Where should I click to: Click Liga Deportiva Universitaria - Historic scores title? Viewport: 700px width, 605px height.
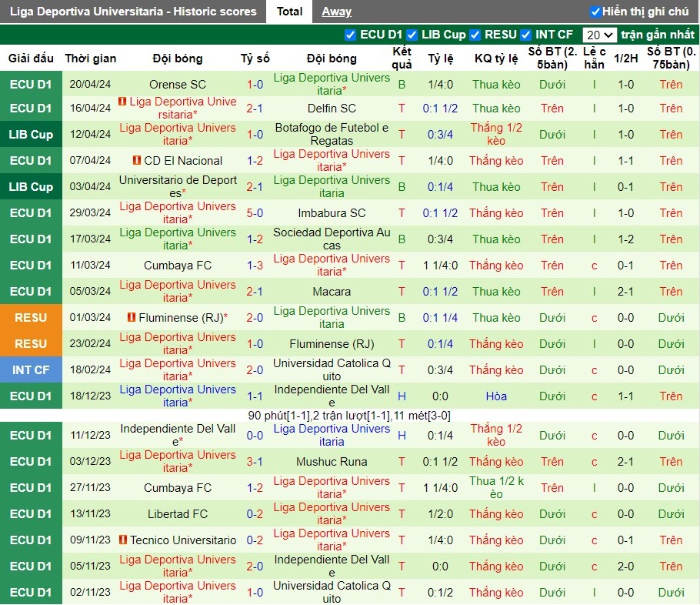click(x=133, y=12)
